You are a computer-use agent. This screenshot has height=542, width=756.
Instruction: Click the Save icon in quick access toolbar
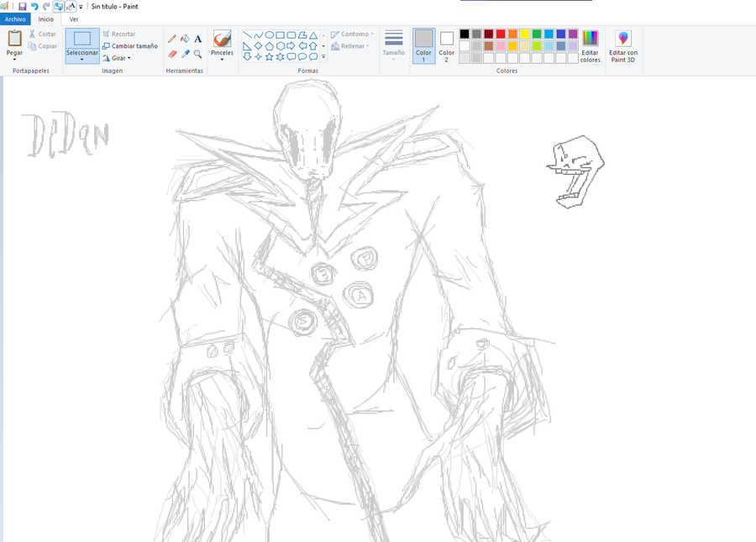click(22, 6)
